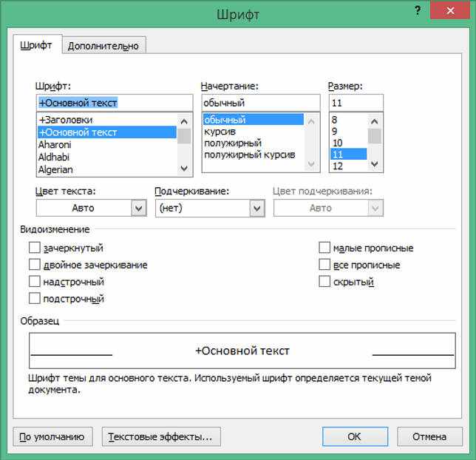The width and height of the screenshot is (476, 460).
Task: Click the question mark help icon
Action: pos(418,11)
